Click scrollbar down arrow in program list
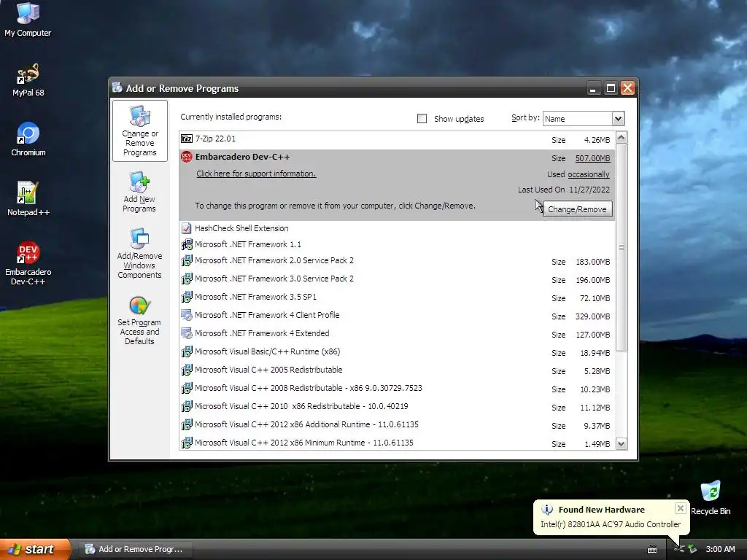747x560 pixels. (622, 444)
